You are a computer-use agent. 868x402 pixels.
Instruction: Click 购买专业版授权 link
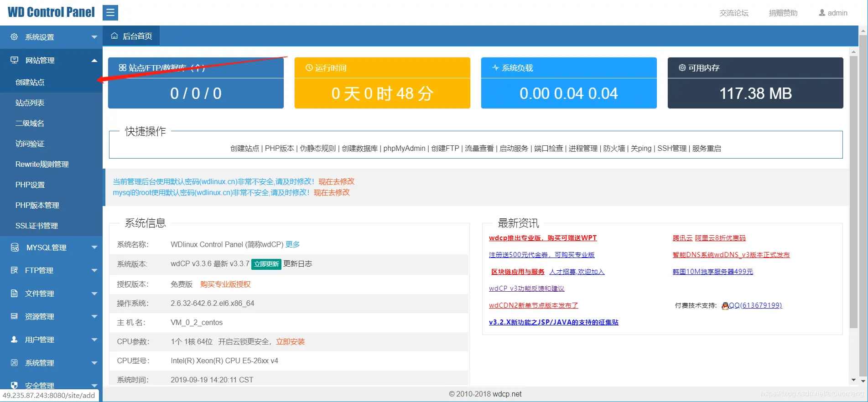pos(225,284)
